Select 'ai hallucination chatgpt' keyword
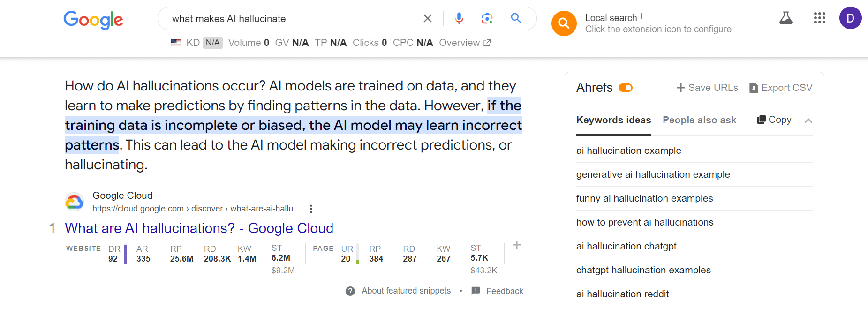This screenshot has width=868, height=309. click(x=626, y=246)
